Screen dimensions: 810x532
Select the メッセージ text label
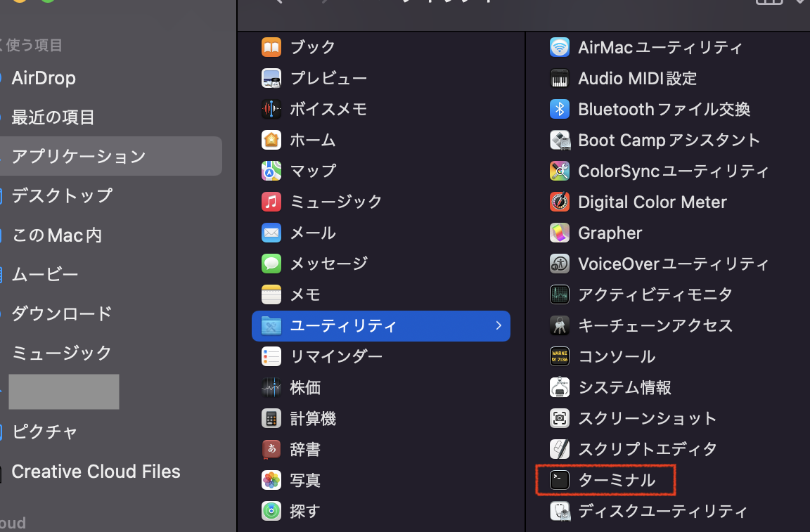328,264
